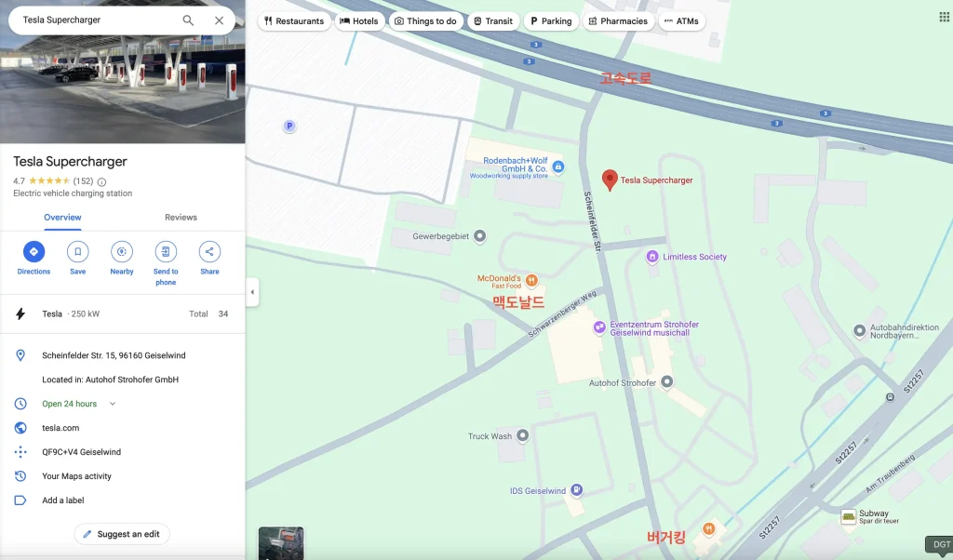
Task: Click the label tag icon
Action: (20, 500)
